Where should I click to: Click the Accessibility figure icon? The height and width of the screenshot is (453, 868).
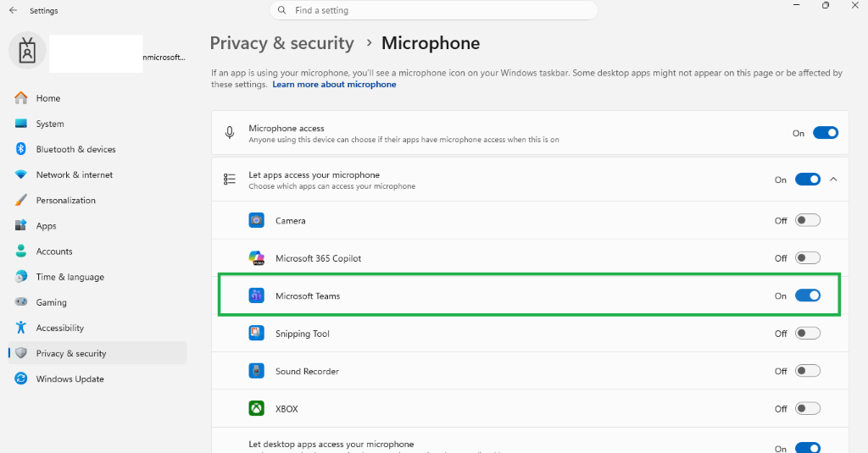pyautogui.click(x=21, y=328)
